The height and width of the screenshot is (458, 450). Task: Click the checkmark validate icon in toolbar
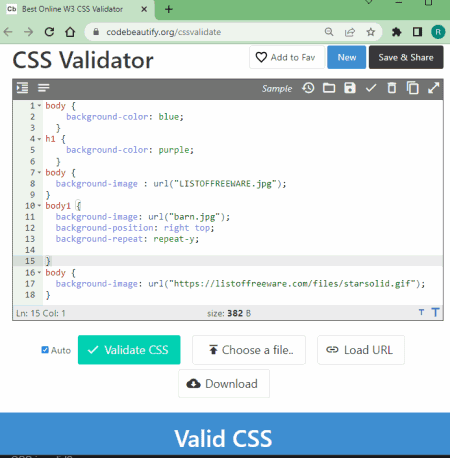[371, 88]
